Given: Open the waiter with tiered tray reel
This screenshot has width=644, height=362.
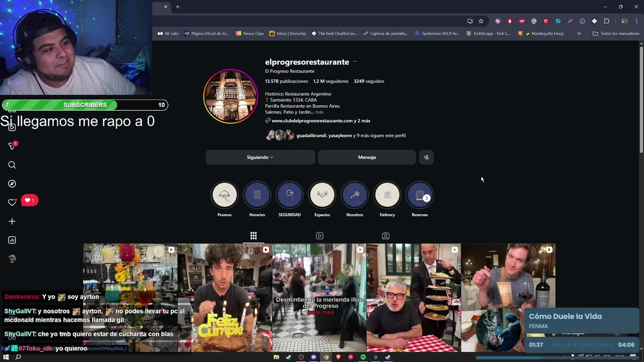Looking at the screenshot, I should coord(414,298).
